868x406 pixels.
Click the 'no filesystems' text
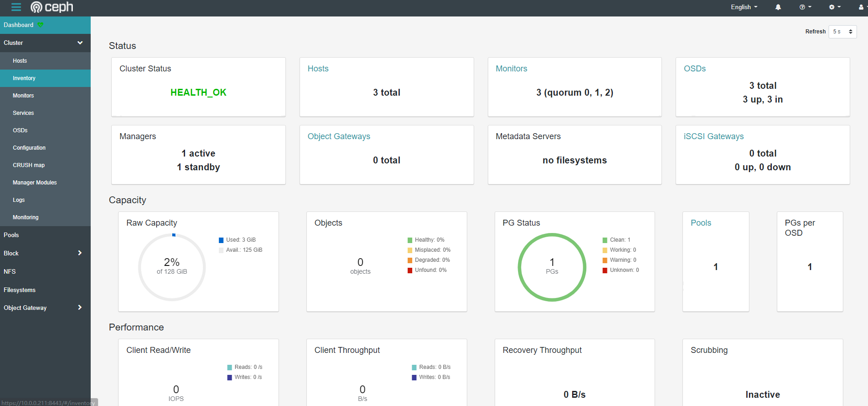click(574, 160)
